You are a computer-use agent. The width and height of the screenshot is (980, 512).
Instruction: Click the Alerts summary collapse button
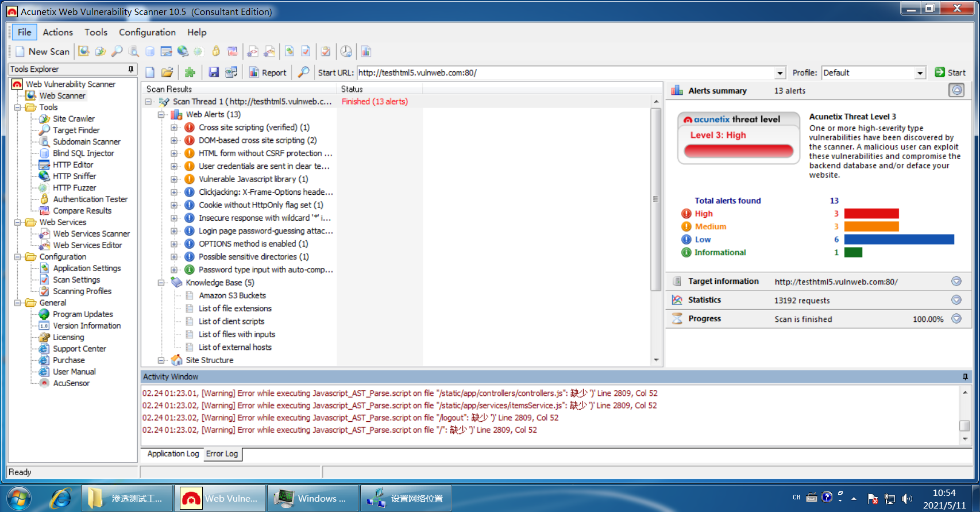(x=956, y=90)
